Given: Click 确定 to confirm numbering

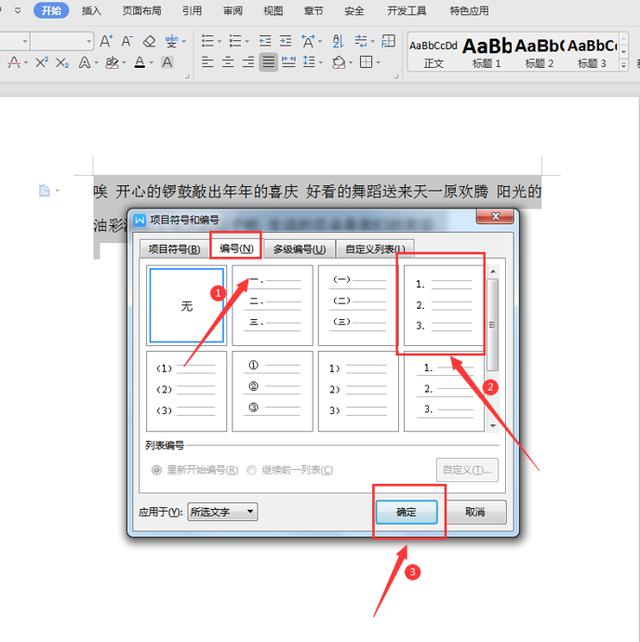Looking at the screenshot, I should point(406,512).
